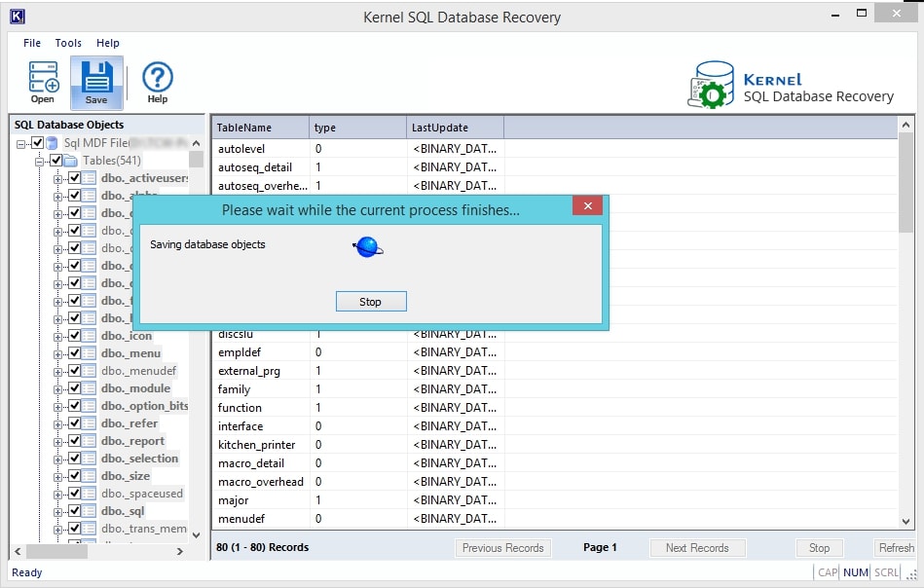Screen dimensions: 924x588
Task: Click the records table vertical scrollbar thumb
Action: coord(906,182)
